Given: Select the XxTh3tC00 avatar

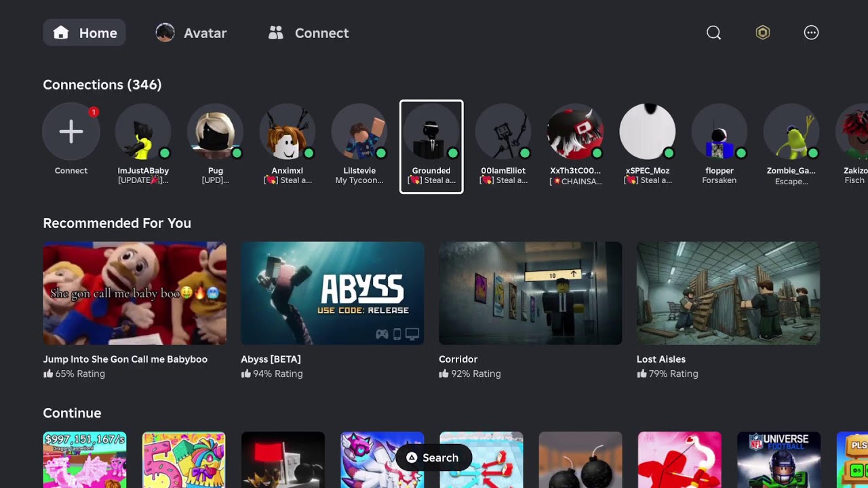Looking at the screenshot, I should click(575, 131).
